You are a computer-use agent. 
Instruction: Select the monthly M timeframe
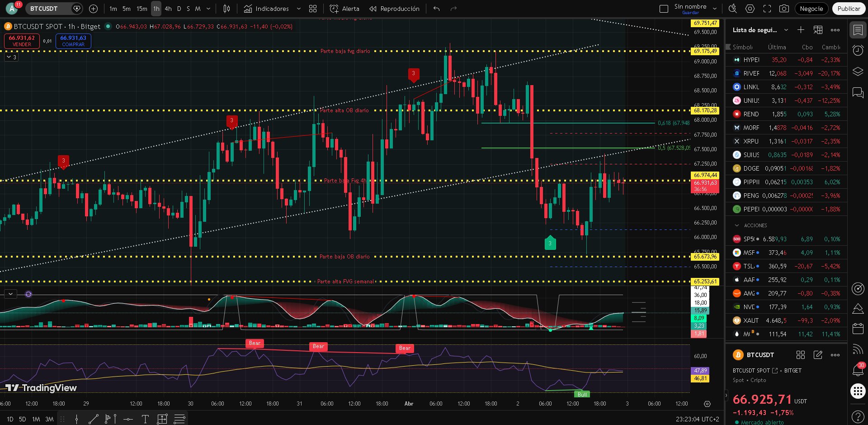point(198,9)
